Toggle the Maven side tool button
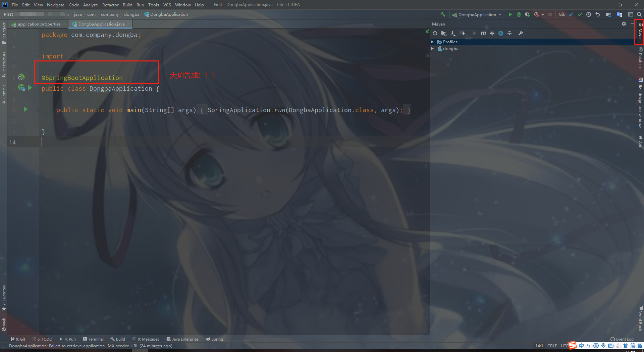 click(640, 32)
